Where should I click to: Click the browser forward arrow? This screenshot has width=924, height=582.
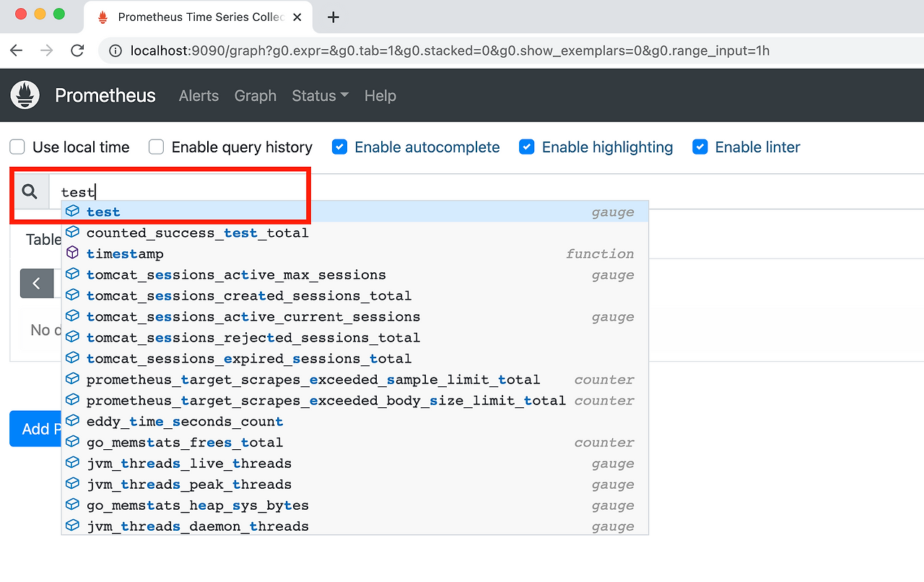point(47,51)
